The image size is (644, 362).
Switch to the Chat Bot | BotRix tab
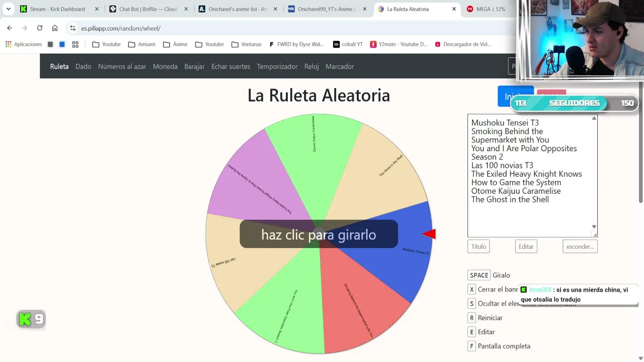148,9
